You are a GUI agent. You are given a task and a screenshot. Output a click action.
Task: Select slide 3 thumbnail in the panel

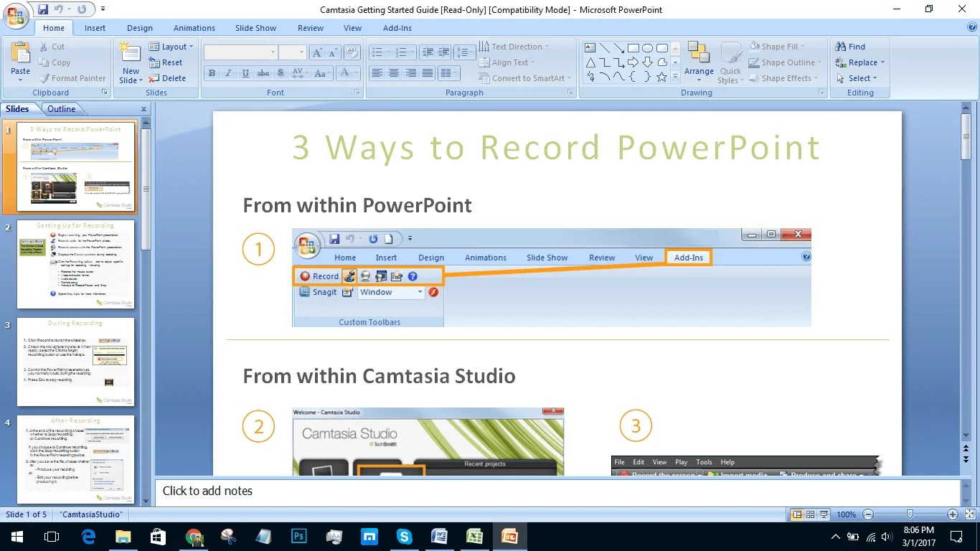75,362
